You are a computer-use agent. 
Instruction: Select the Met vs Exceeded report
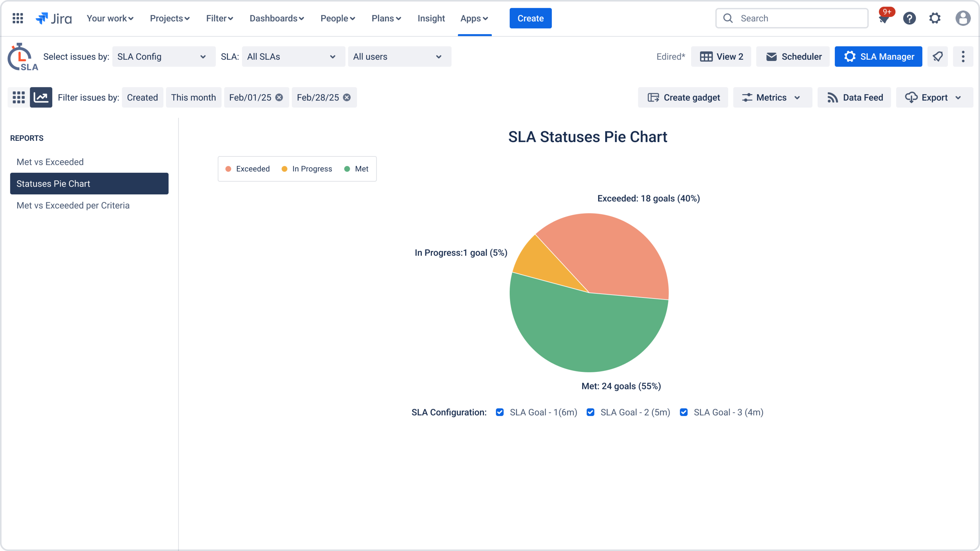[50, 162]
